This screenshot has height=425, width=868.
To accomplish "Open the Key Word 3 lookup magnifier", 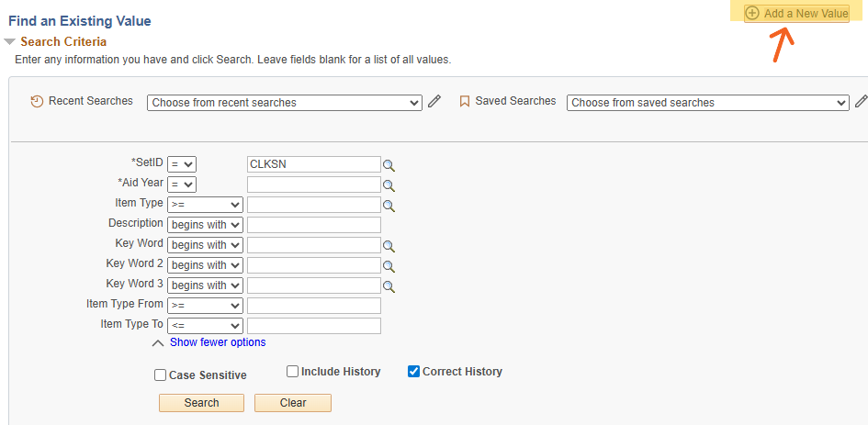I will pyautogui.click(x=389, y=286).
